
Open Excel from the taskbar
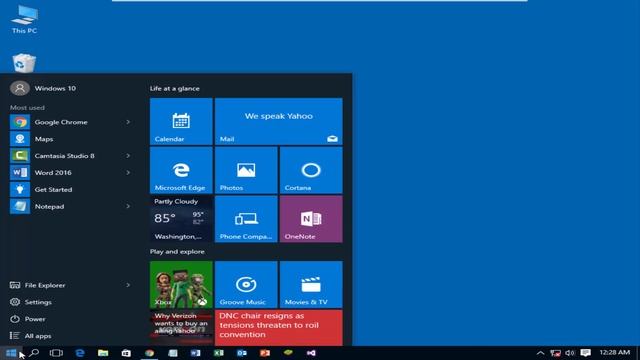(x=219, y=353)
